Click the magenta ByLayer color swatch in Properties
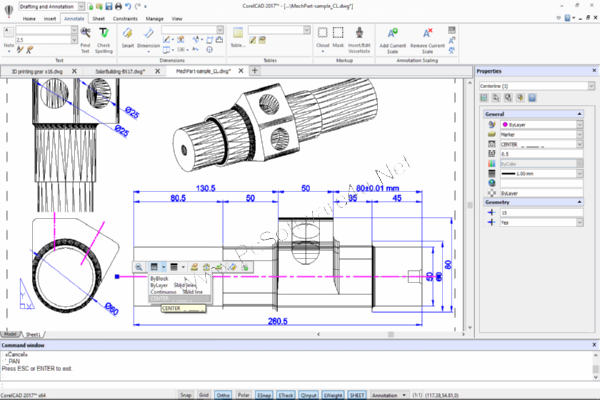Image resolution: width=600 pixels, height=400 pixels. 505,124
